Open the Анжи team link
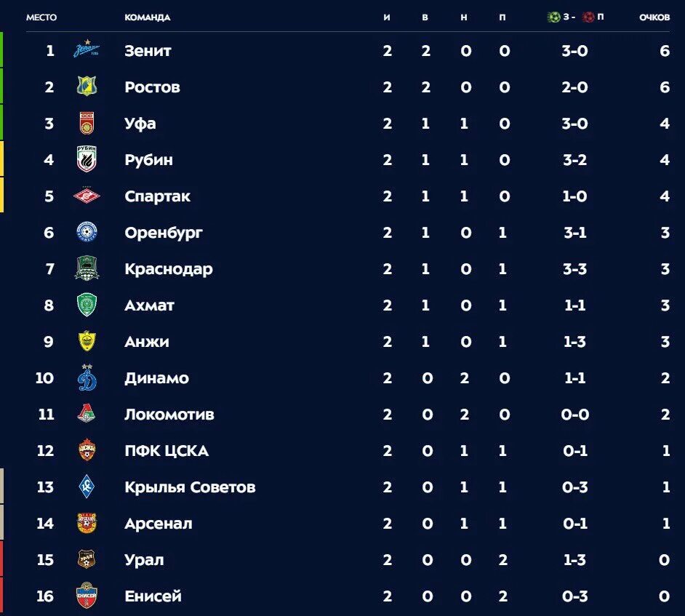 click(147, 342)
